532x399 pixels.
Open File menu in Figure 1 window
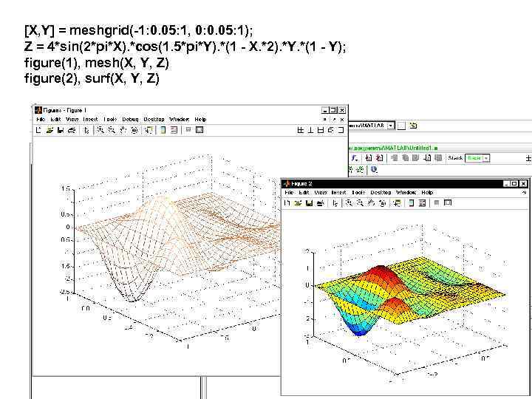coord(41,120)
